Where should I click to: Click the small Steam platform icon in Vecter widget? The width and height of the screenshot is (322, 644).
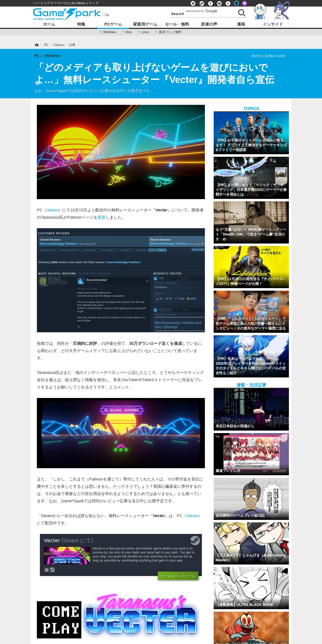52,570
